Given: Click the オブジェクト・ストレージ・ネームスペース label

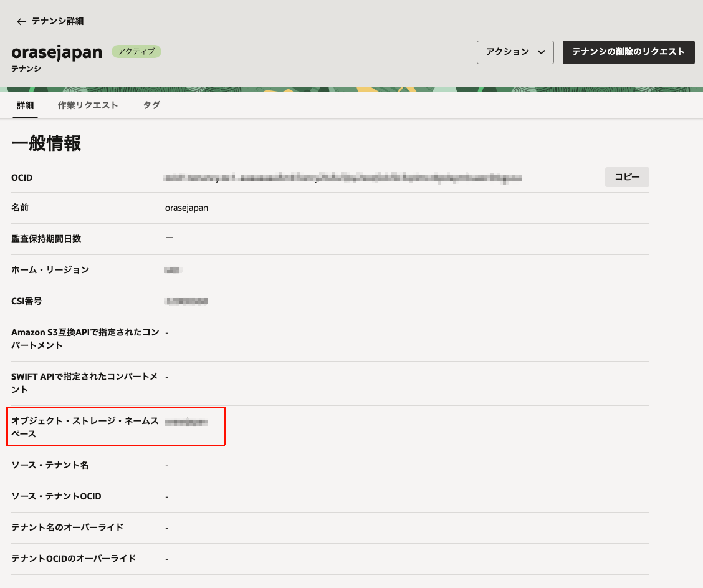Looking at the screenshot, I should click(x=85, y=427).
